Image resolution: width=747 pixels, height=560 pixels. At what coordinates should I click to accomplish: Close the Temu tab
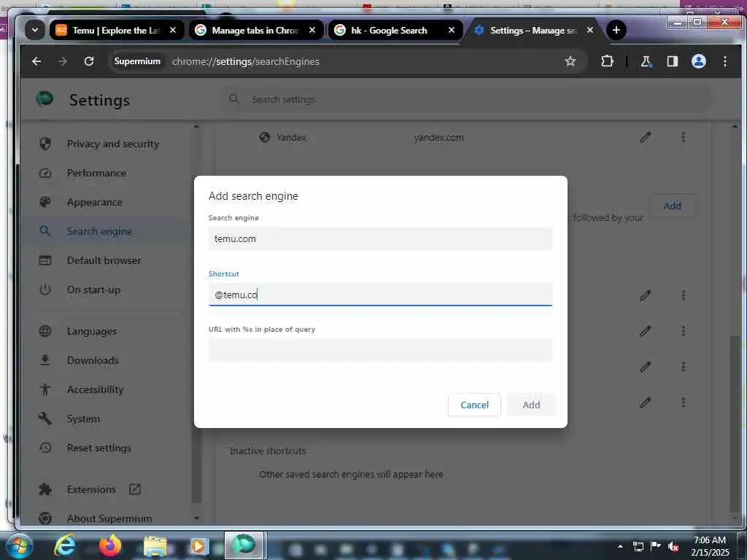pyautogui.click(x=173, y=30)
